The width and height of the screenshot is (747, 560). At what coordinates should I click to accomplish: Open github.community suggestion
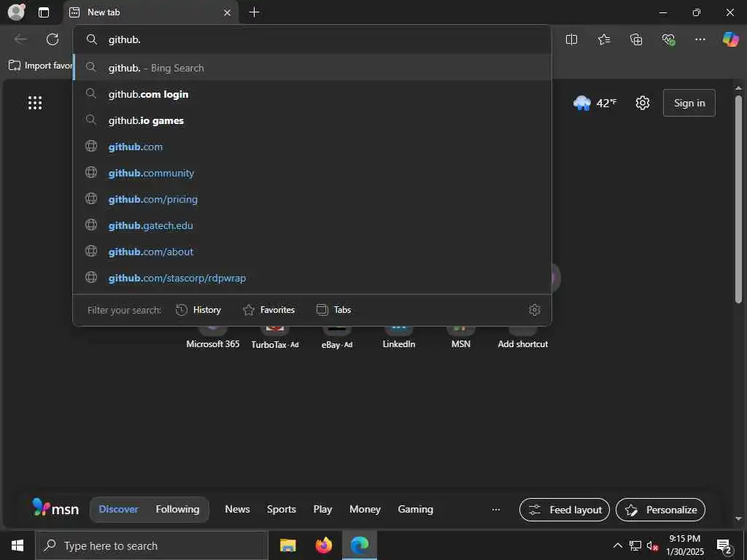(x=312, y=173)
